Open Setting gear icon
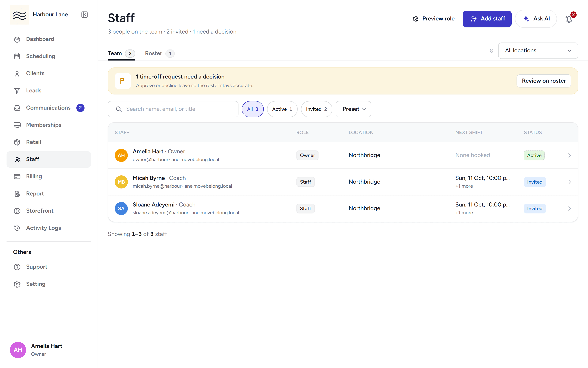The height and width of the screenshot is (368, 588). coord(17,284)
